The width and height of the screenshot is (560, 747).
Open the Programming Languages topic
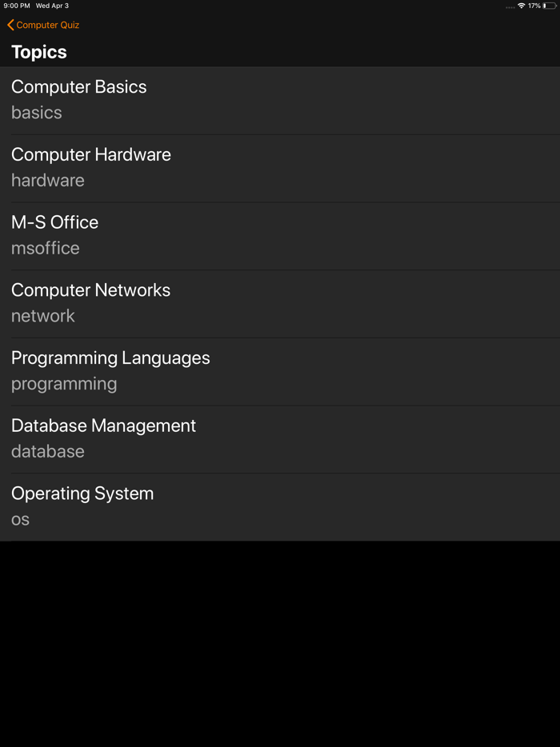click(110, 358)
